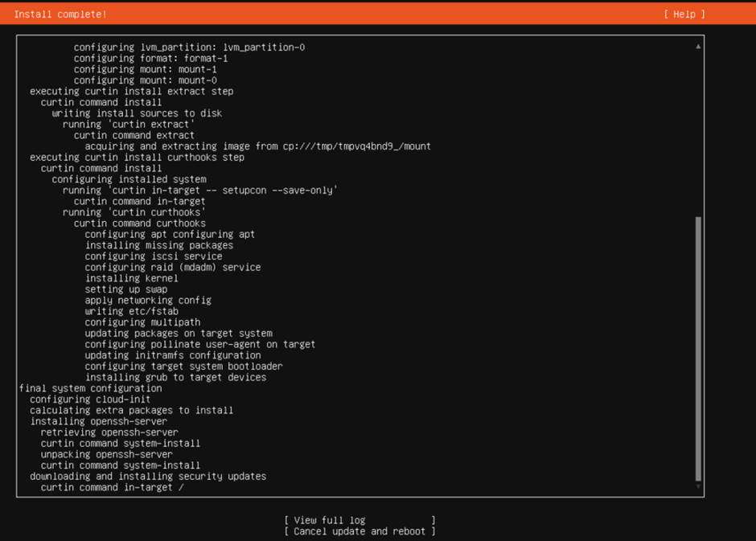Click 'configuring lvm_partition: lvm_partition-0' line

coord(189,47)
